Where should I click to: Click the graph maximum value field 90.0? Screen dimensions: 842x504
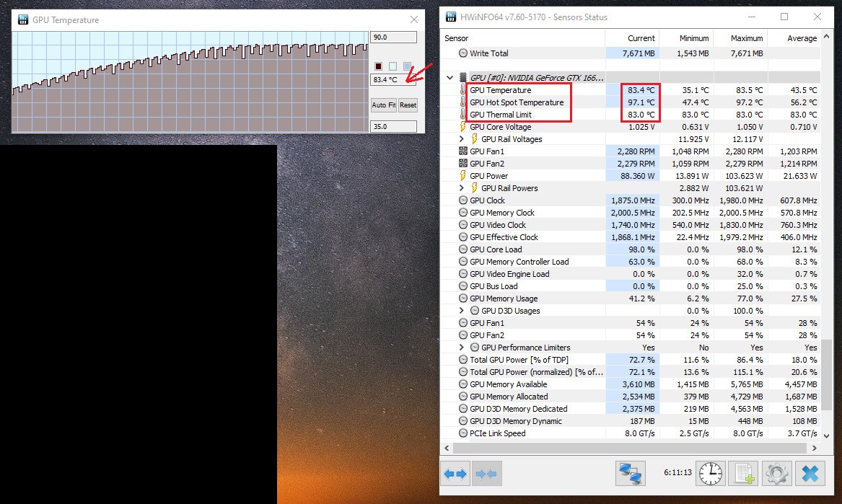point(393,37)
